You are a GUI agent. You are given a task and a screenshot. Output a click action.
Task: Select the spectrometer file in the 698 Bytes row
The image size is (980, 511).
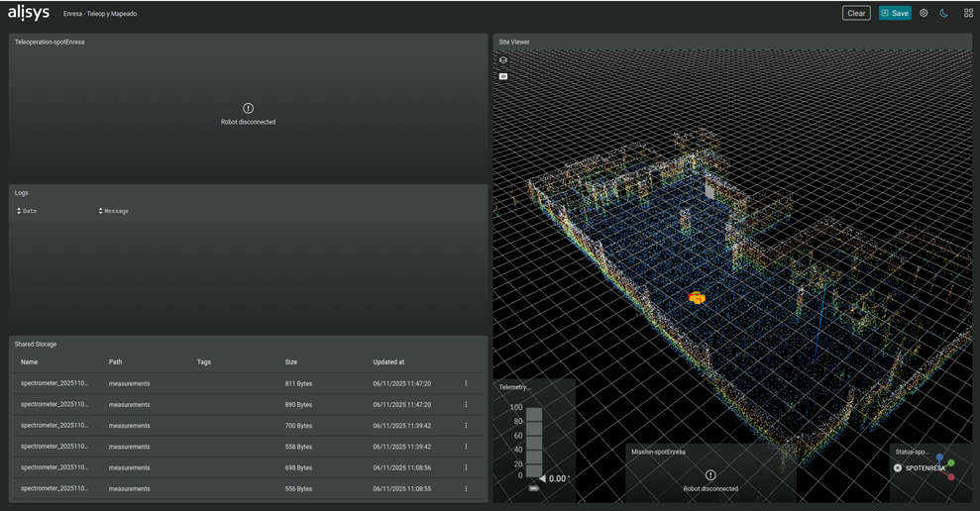click(x=54, y=467)
